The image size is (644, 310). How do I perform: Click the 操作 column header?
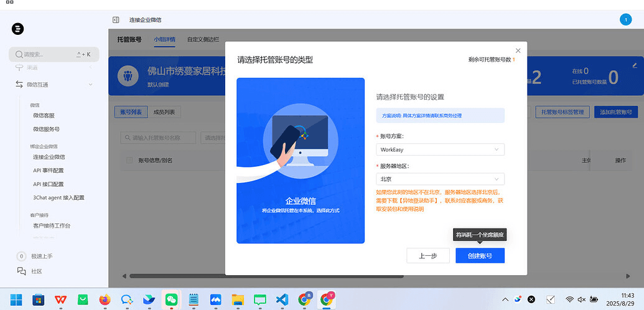620,161
